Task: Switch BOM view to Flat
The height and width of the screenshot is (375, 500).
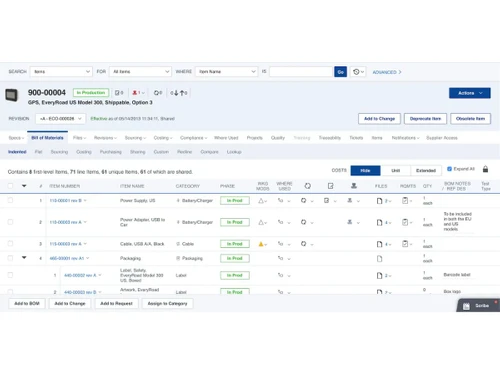Action: [x=38, y=152]
